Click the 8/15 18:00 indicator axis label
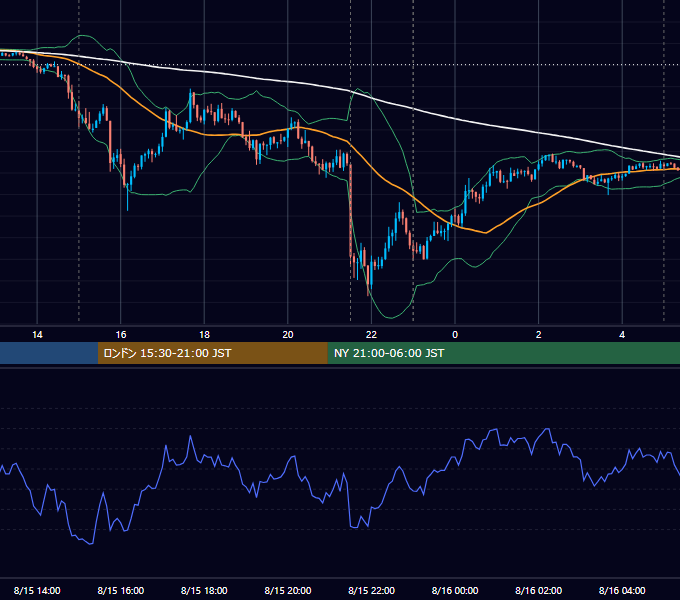Viewport: 680px width, 600px height. click(204, 590)
